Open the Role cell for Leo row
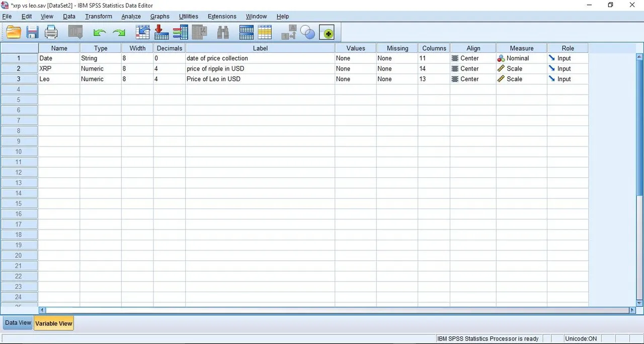The width and height of the screenshot is (644, 344). pyautogui.click(x=568, y=79)
